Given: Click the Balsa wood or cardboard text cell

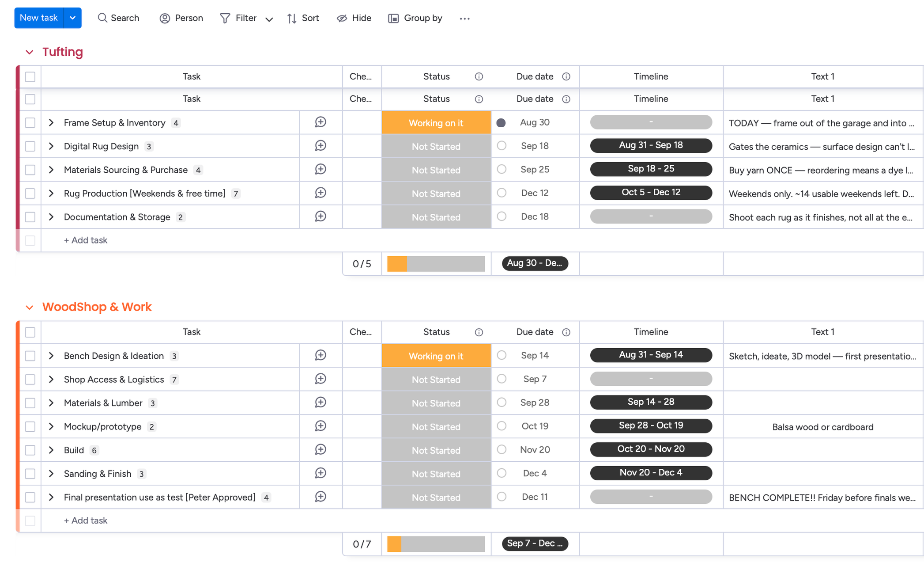Looking at the screenshot, I should [x=822, y=426].
